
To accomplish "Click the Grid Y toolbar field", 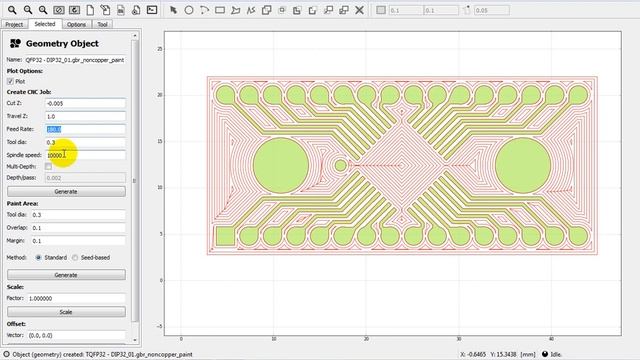I will 441,10.
